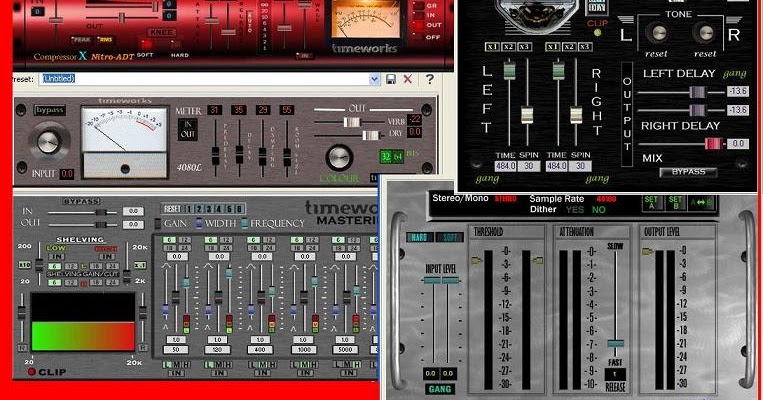The width and height of the screenshot is (763, 400).
Task: Click the left TIME value box showing 484.0
Action: point(505,166)
